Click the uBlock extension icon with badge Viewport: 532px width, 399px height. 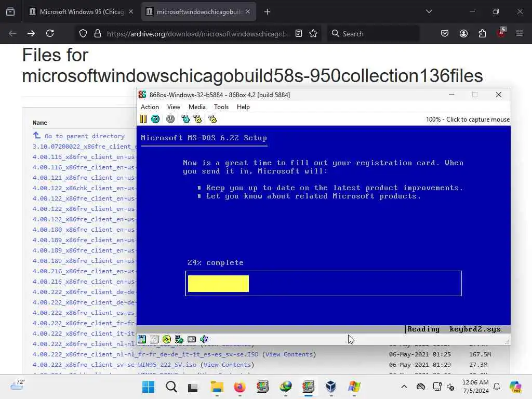tap(501, 33)
